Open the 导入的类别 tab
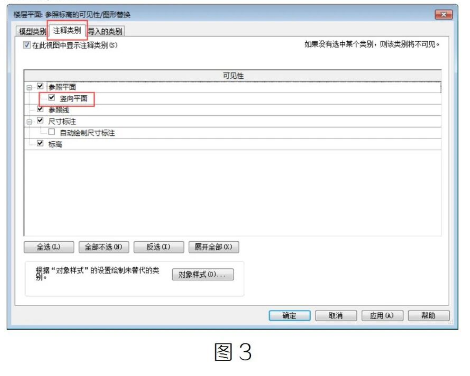Screen dimensions: 470x376 [106, 31]
